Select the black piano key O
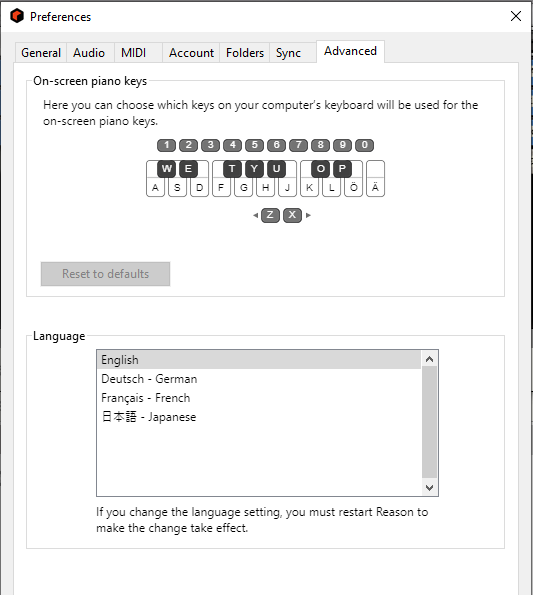The height and width of the screenshot is (595, 533). (321, 168)
